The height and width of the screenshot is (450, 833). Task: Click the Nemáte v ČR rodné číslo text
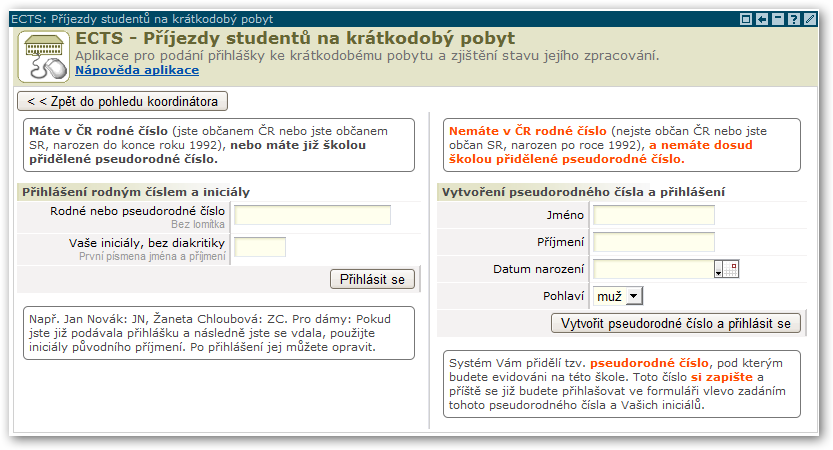coord(528,131)
